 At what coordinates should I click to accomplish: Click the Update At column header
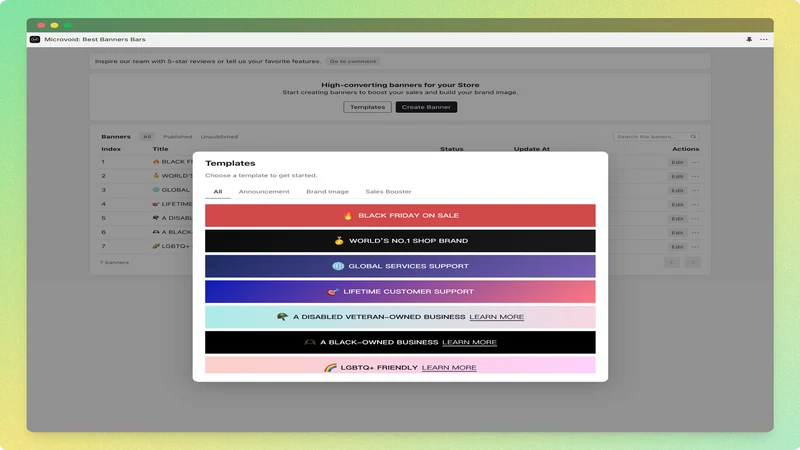pos(532,149)
